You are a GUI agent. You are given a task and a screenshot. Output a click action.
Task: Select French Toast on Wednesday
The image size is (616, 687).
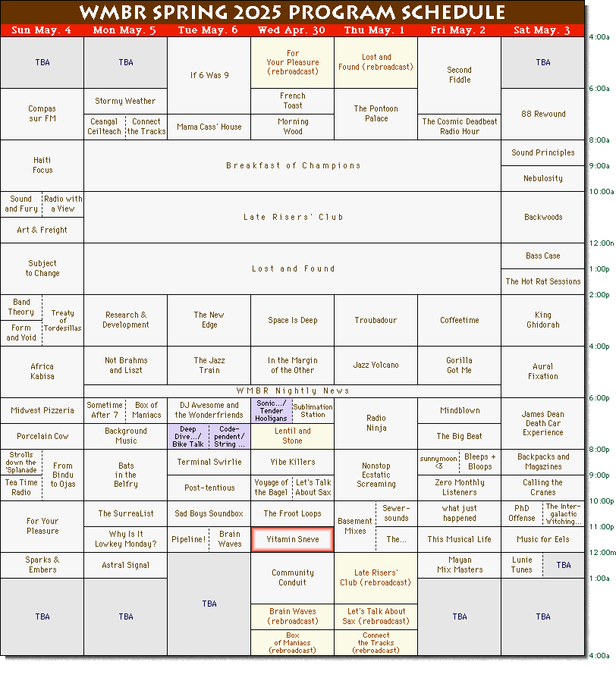coord(292,101)
